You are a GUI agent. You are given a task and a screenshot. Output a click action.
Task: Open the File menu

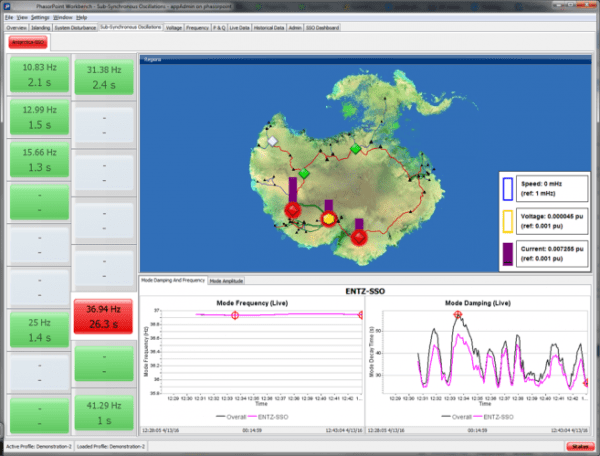pyautogui.click(x=9, y=17)
